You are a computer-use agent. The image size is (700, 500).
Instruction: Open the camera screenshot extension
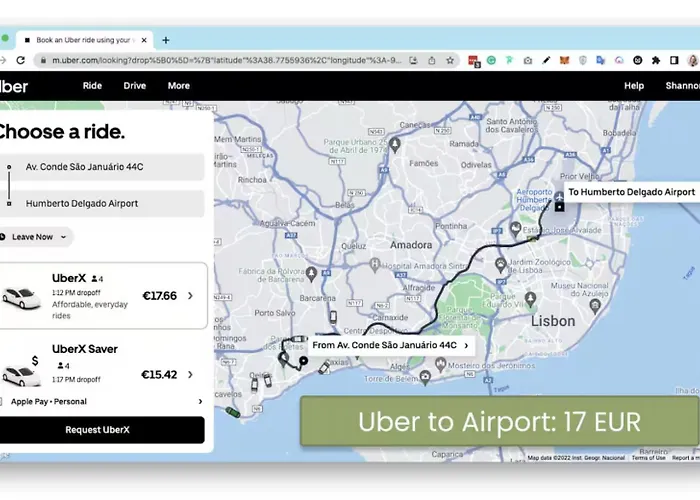click(x=528, y=60)
